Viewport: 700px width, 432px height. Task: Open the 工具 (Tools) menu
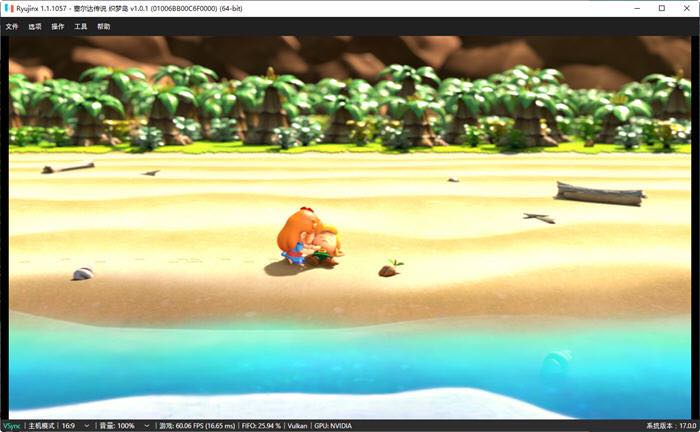tap(81, 27)
